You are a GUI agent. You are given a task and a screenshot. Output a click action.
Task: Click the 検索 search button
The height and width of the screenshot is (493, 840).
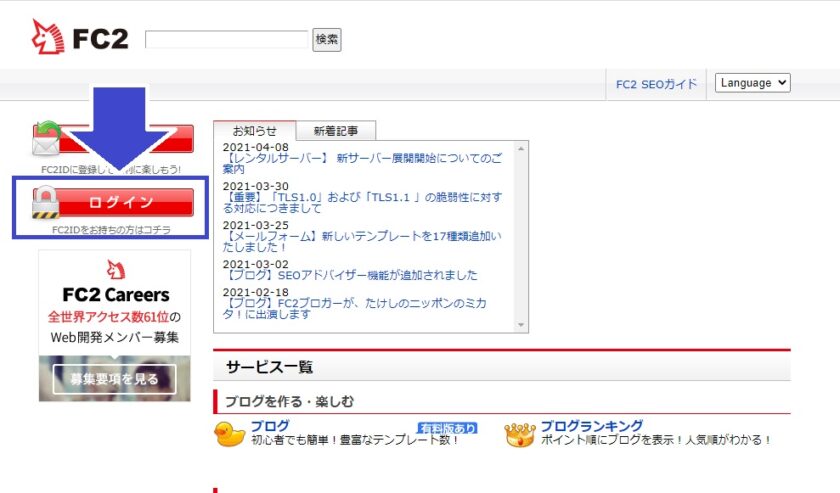pyautogui.click(x=327, y=40)
